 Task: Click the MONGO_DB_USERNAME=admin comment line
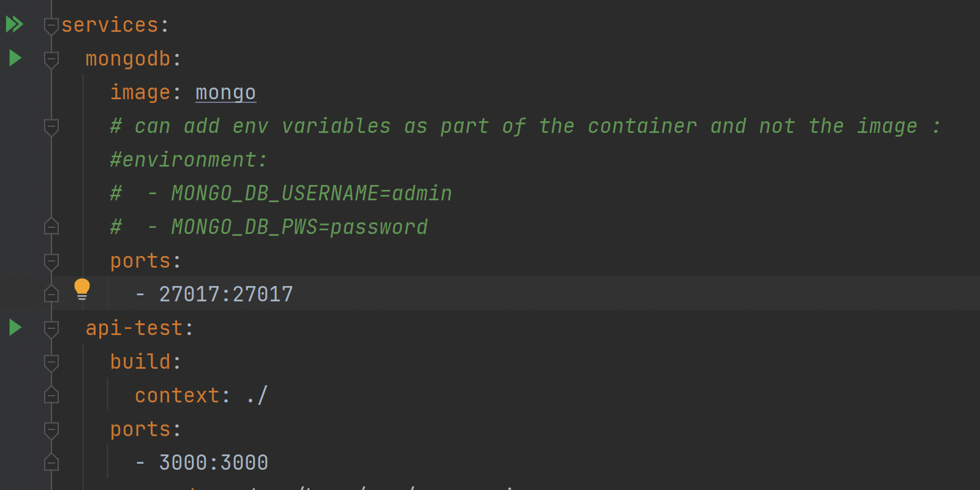[x=281, y=194]
